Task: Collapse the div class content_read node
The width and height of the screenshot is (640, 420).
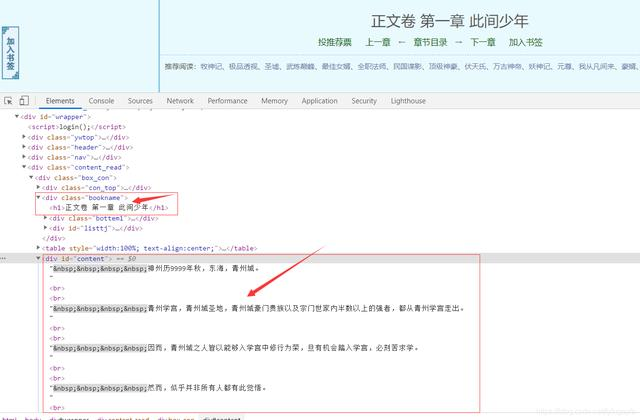Action: coord(24,167)
